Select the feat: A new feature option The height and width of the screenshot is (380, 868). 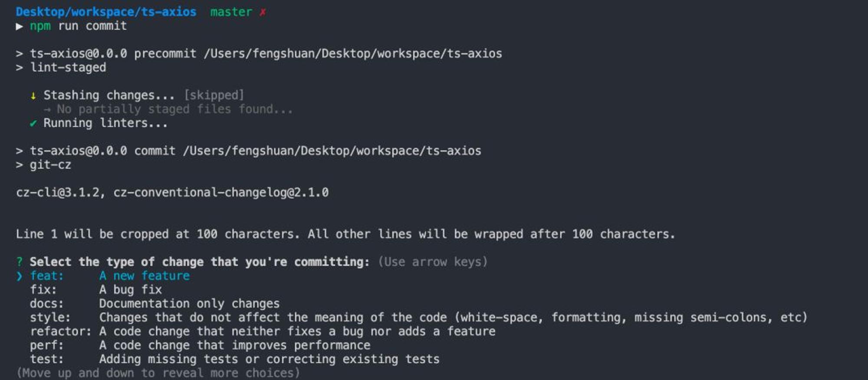110,276
